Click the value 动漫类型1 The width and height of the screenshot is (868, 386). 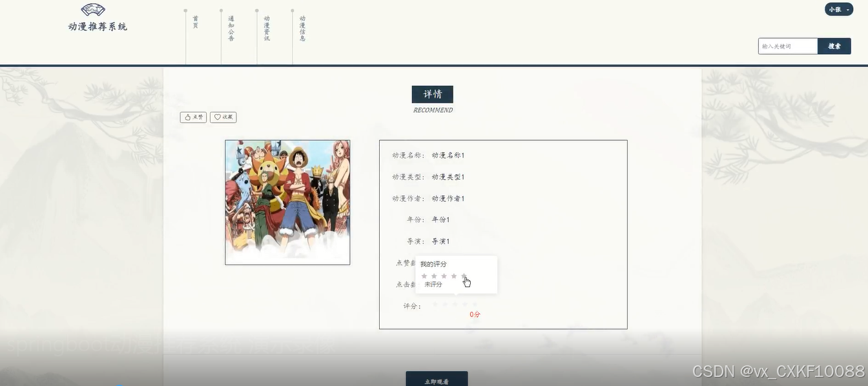[448, 177]
